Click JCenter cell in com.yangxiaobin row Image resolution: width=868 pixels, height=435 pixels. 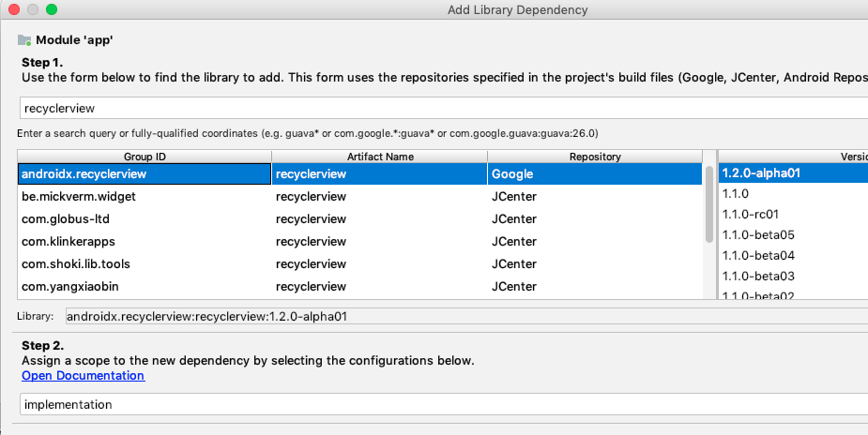click(595, 286)
